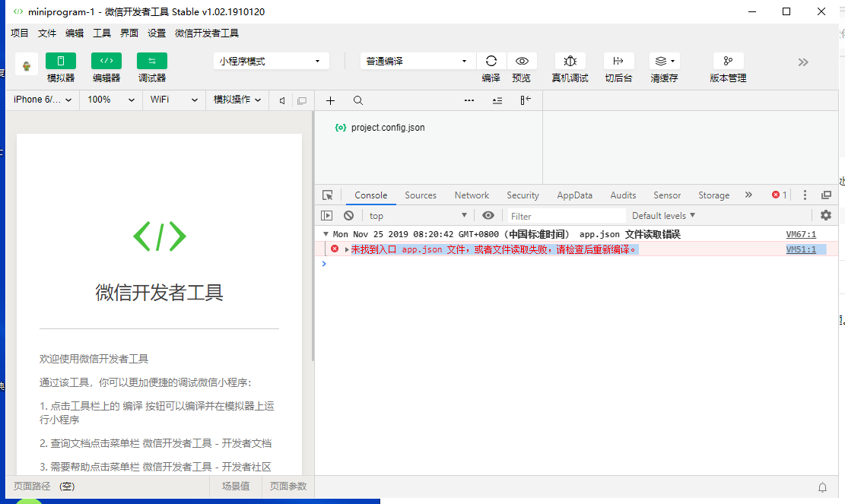This screenshot has height=504, width=845.
Task: Toggle the live expression eye icon
Action: tap(488, 215)
